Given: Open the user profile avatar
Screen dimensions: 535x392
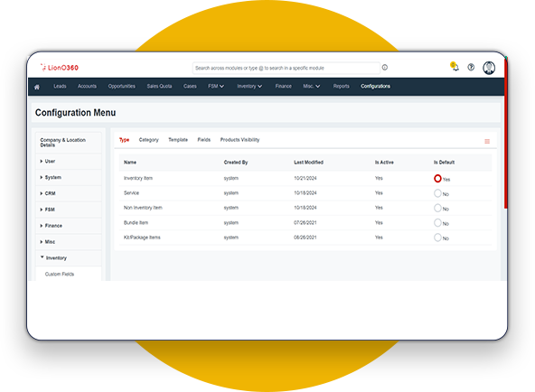Looking at the screenshot, I should pos(489,68).
